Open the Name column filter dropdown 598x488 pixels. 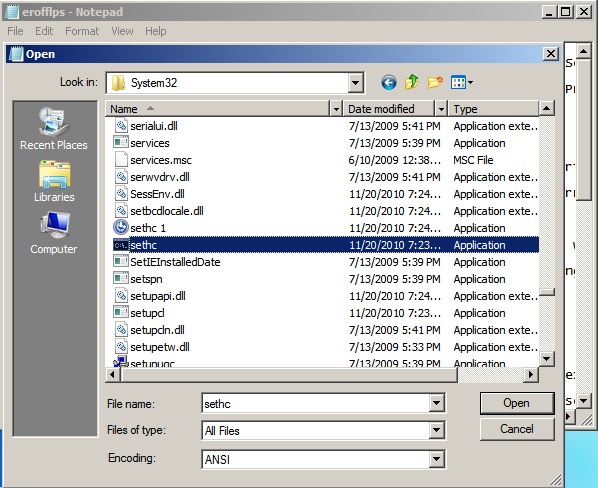click(336, 109)
